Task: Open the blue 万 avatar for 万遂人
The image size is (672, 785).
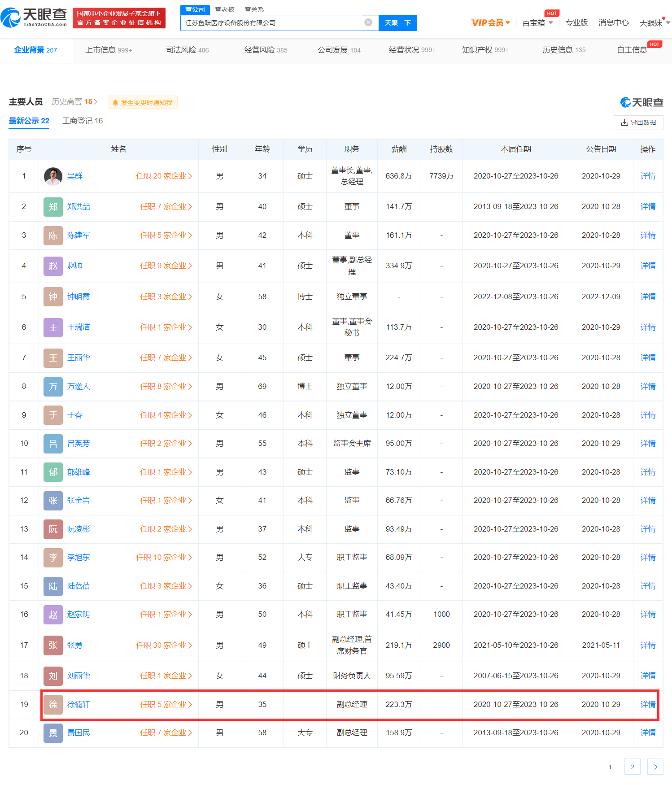Action: 53,387
